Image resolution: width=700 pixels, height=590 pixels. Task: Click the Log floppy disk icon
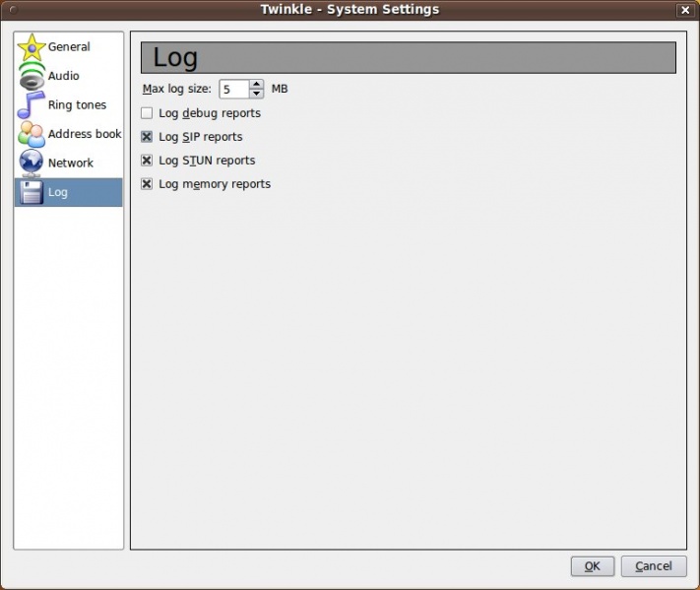(x=32, y=192)
